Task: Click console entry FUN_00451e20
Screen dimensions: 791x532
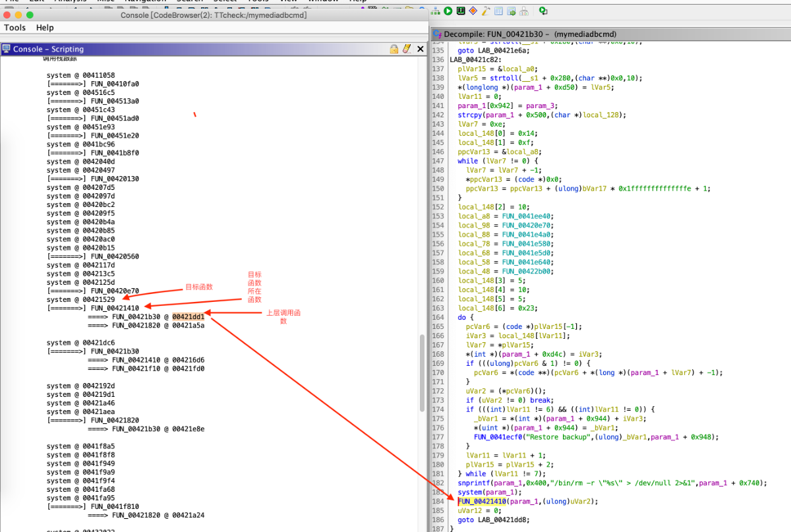Action: click(x=115, y=136)
